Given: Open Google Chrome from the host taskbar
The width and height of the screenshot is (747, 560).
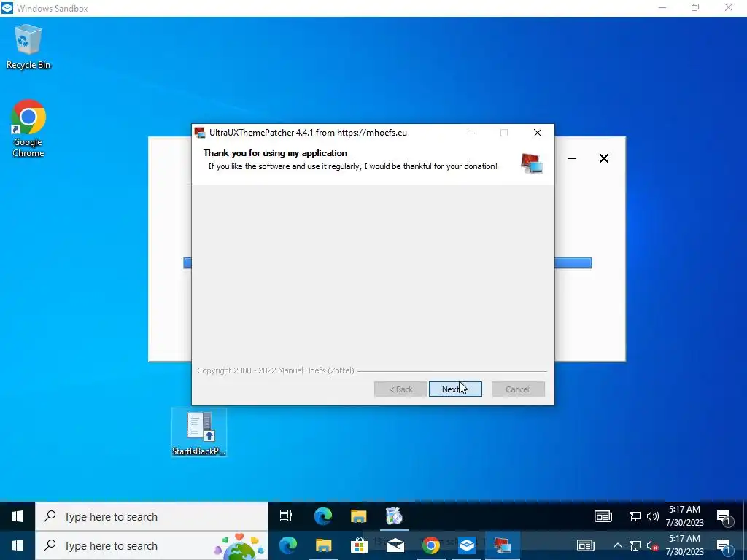Looking at the screenshot, I should (430, 545).
